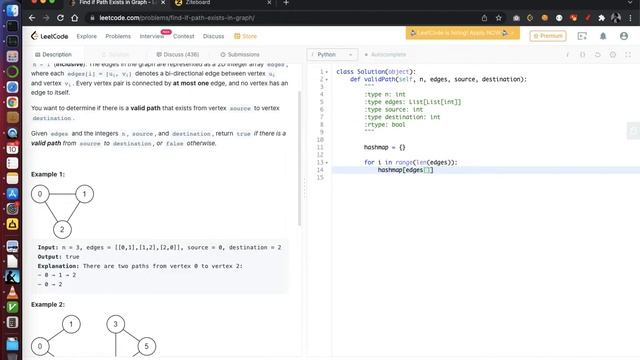The image size is (640, 360).
Task: Open Safari from the dock
Action: (x=12, y=87)
